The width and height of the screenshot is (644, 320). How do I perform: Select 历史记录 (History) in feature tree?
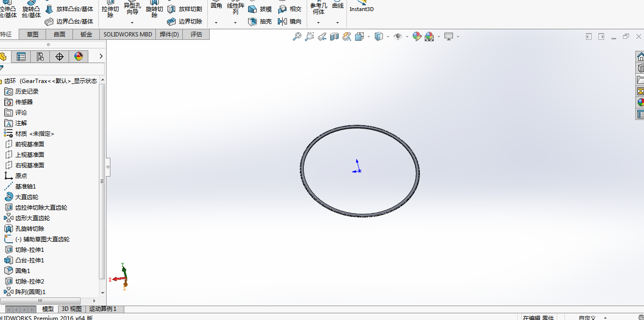point(21,92)
